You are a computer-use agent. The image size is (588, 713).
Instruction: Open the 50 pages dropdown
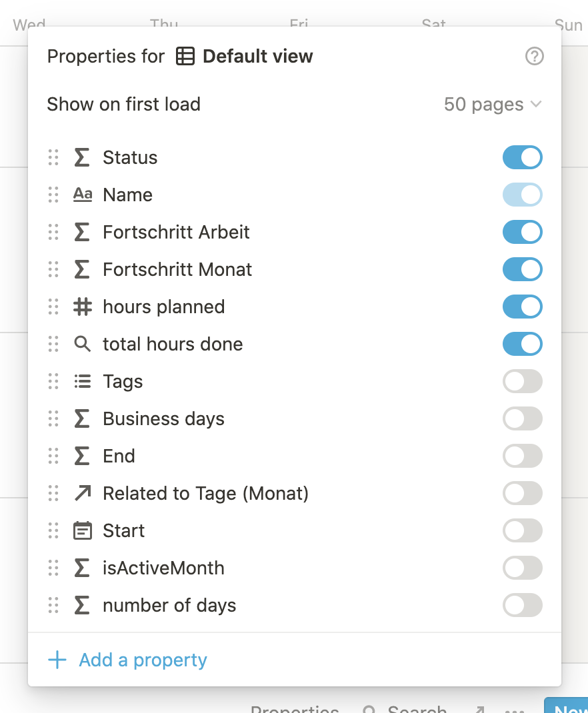click(x=493, y=104)
